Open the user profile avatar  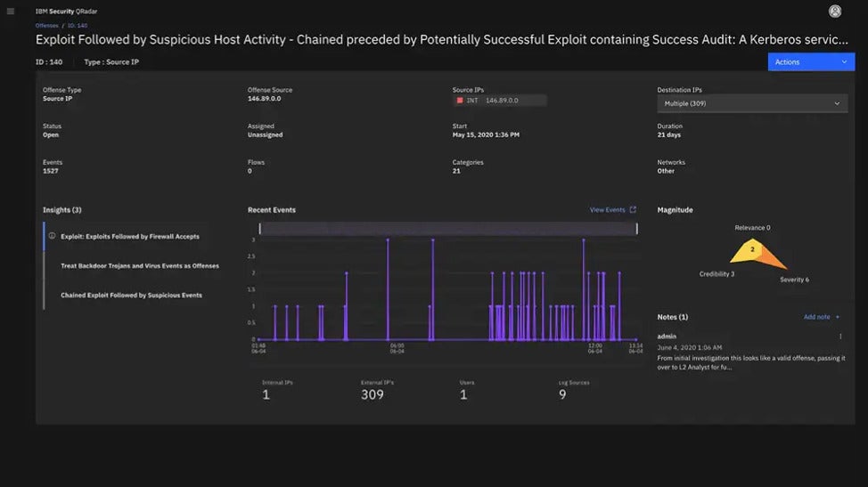click(835, 11)
